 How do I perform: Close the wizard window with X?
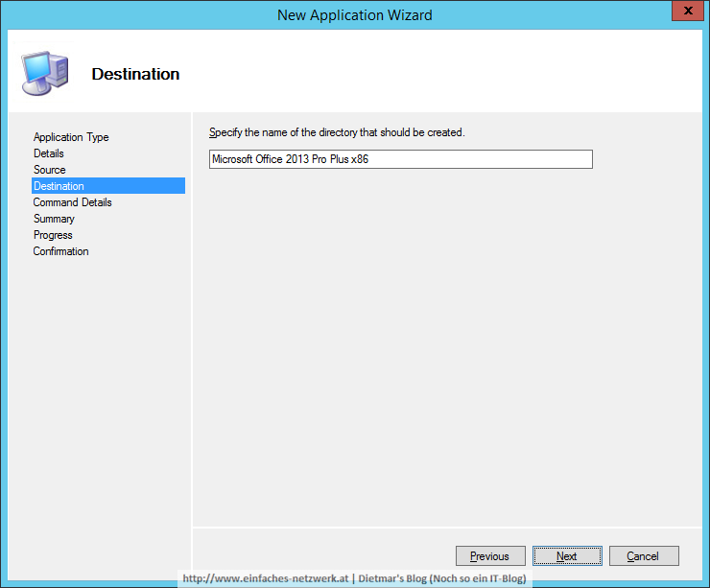pyautogui.click(x=687, y=11)
